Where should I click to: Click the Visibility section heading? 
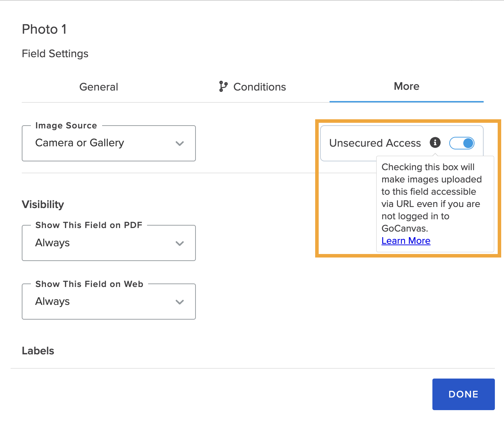point(43,204)
